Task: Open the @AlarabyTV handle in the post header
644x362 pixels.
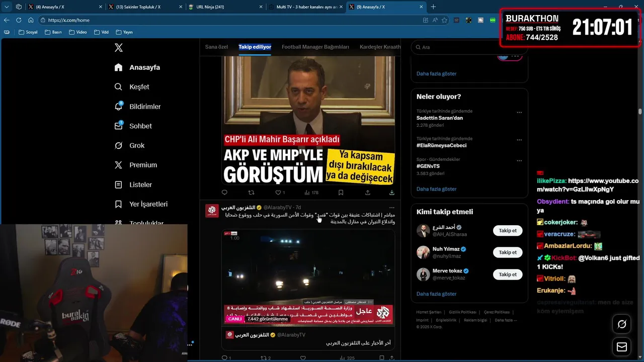Action: tap(278, 207)
